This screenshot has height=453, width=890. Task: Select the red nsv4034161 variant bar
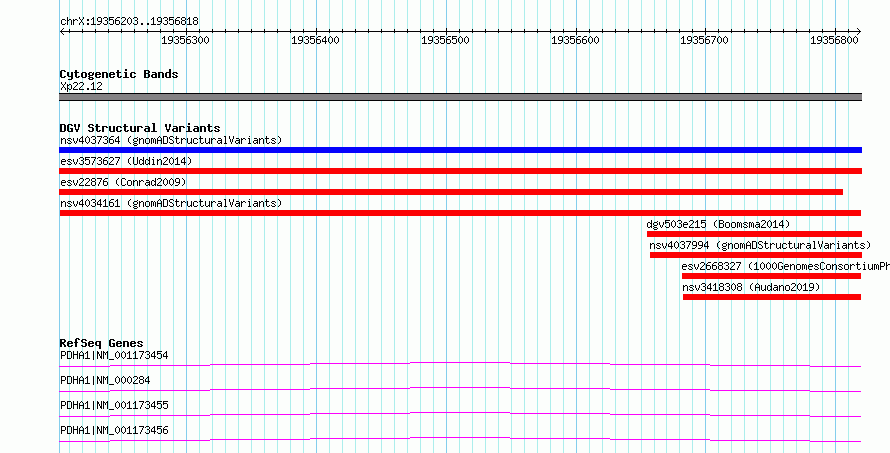460,213
